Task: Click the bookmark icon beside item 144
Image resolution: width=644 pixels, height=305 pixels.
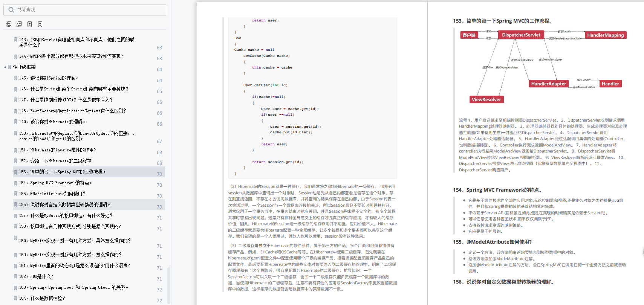Action: pyautogui.click(x=15, y=56)
